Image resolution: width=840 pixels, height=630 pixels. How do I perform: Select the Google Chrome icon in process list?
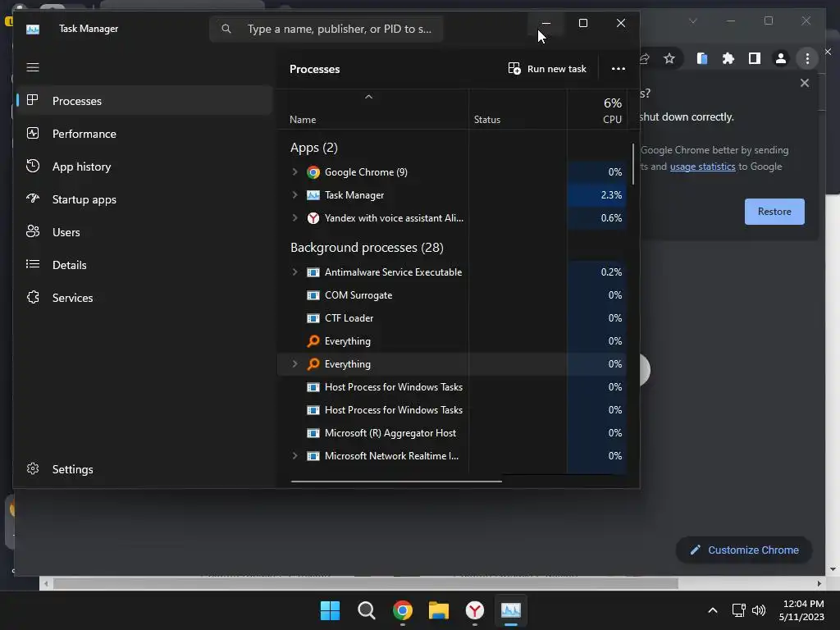click(x=313, y=172)
